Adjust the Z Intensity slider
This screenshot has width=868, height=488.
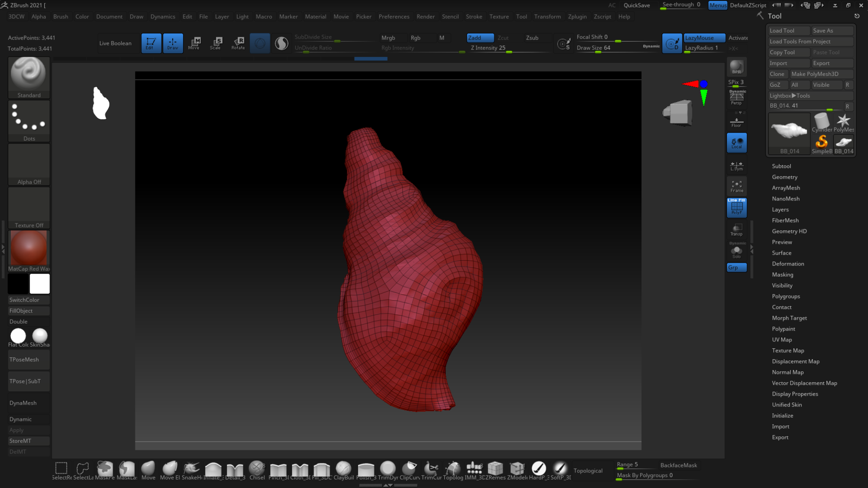pyautogui.click(x=510, y=48)
